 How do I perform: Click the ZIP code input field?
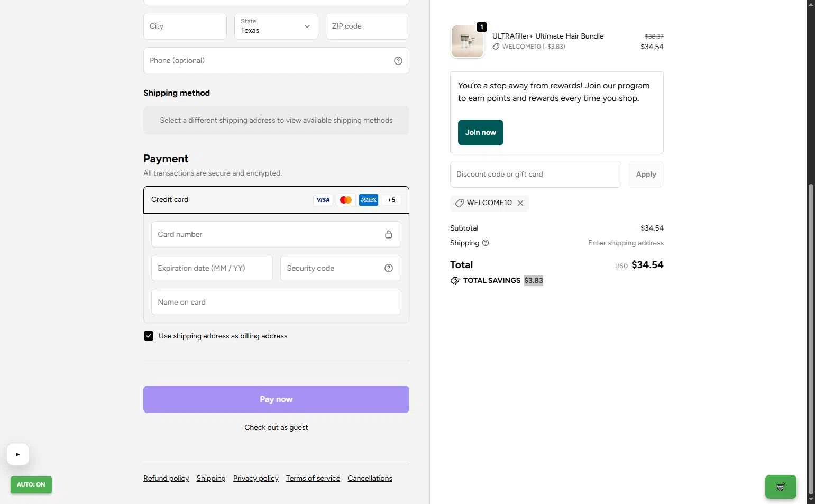point(368,26)
